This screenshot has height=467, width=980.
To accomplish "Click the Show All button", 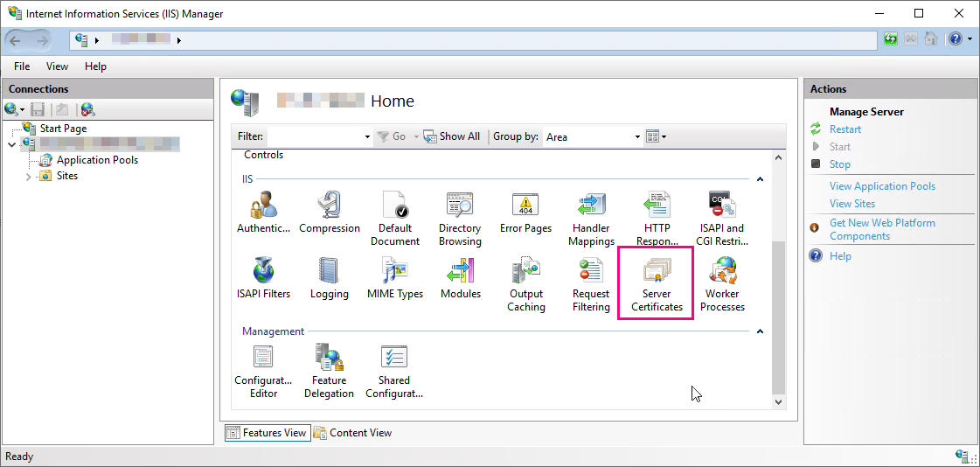I will [452, 136].
